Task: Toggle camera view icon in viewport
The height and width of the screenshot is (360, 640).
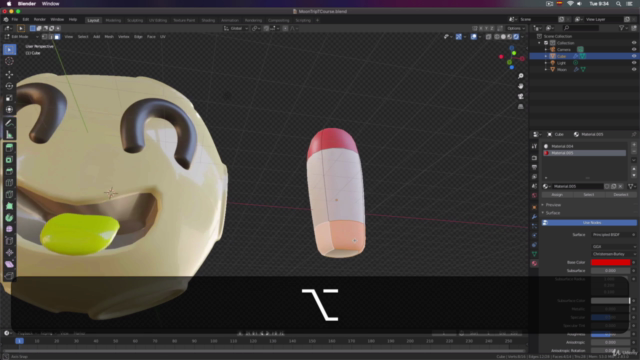Action: [521, 96]
